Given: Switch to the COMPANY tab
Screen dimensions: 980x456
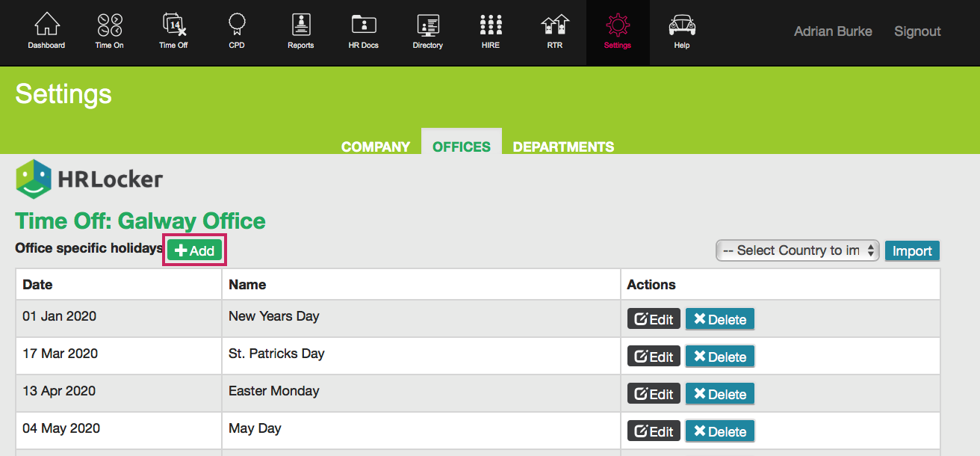Looking at the screenshot, I should (376, 147).
